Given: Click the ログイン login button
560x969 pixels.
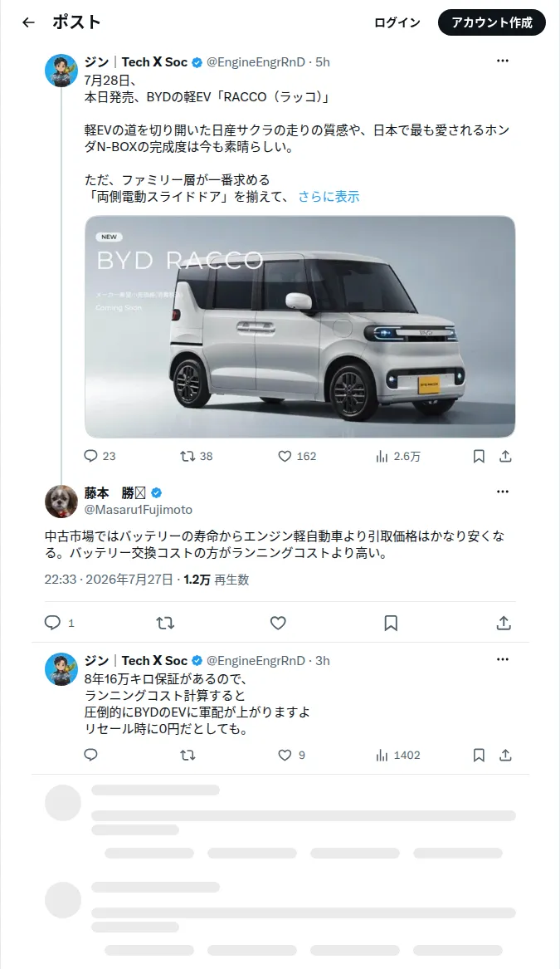Looking at the screenshot, I should click(x=397, y=23).
